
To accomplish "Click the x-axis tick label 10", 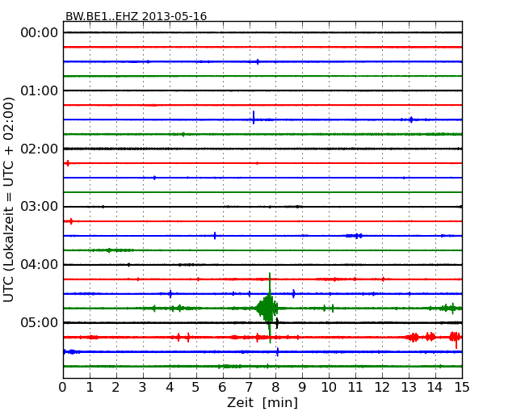I will click(329, 387).
